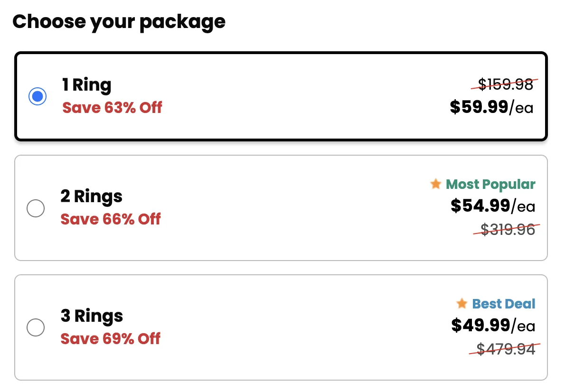Click the Save 63% Off label
Image resolution: width=565 pixels, height=392 pixels.
113,108
